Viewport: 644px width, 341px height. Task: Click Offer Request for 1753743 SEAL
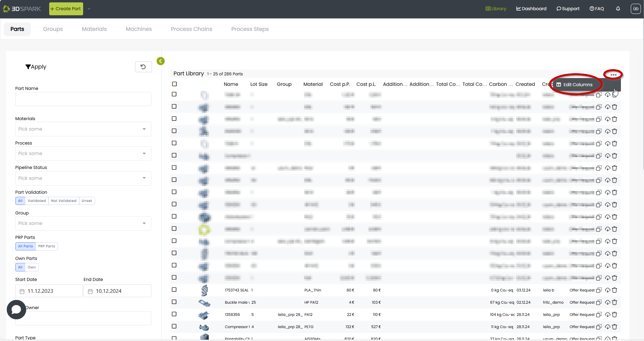(x=582, y=290)
